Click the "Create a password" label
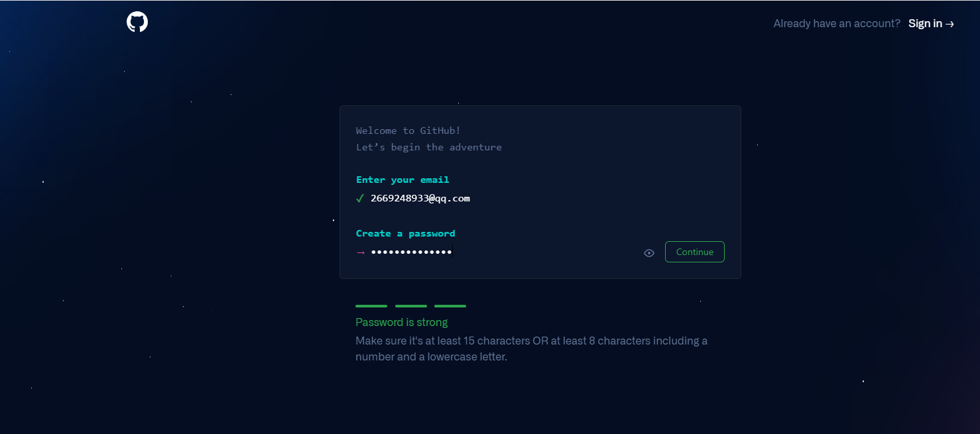This screenshot has width=980, height=434. (406, 233)
